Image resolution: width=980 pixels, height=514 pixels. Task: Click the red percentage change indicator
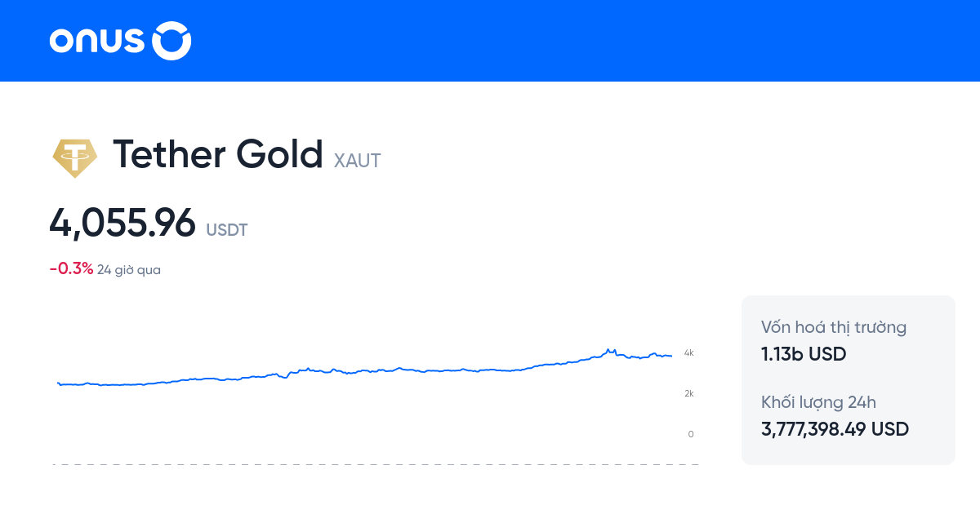[70, 268]
